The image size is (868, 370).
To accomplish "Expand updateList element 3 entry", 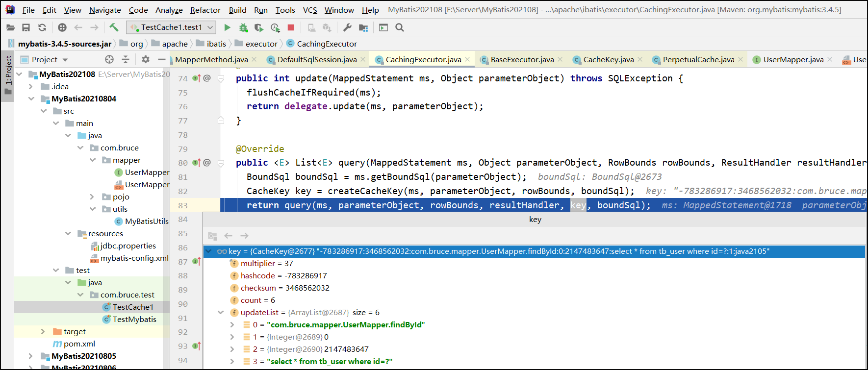I will click(232, 361).
